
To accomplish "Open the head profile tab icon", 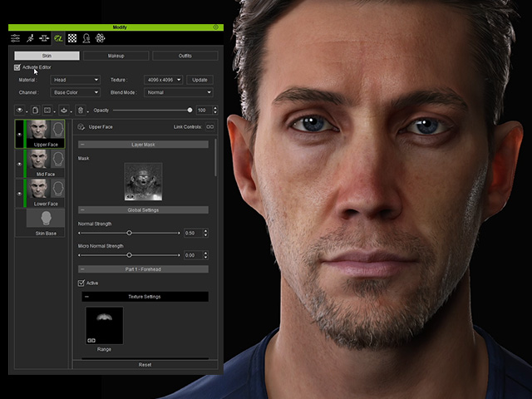I will click(86, 38).
